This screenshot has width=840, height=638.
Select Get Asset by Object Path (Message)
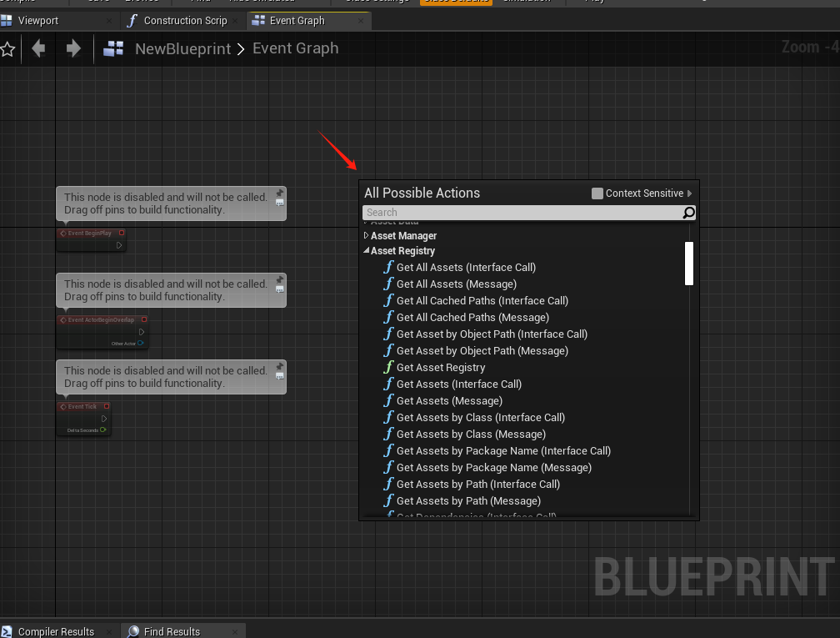pyautogui.click(x=482, y=350)
